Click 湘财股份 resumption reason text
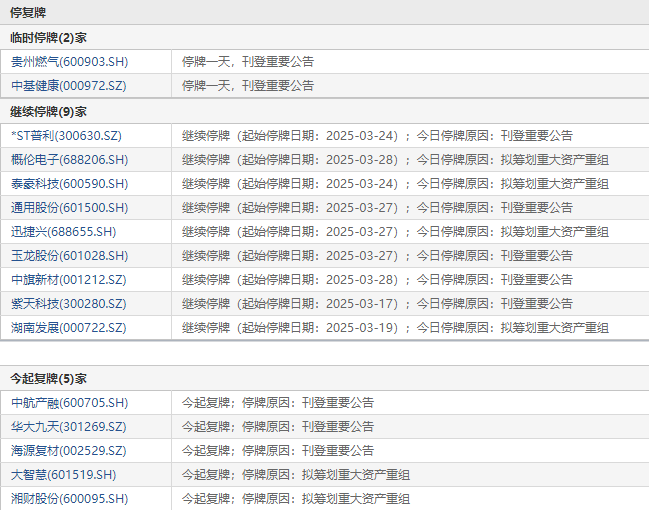649x510 pixels. 296,499
